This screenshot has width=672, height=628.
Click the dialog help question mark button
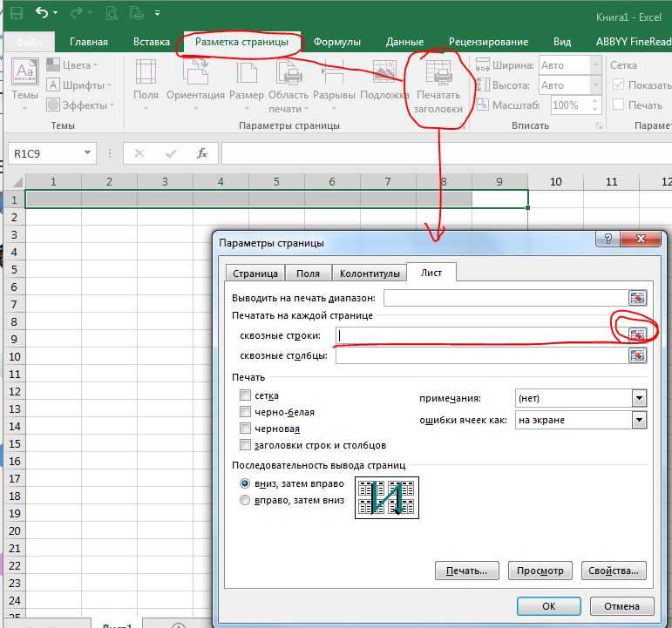(x=608, y=239)
